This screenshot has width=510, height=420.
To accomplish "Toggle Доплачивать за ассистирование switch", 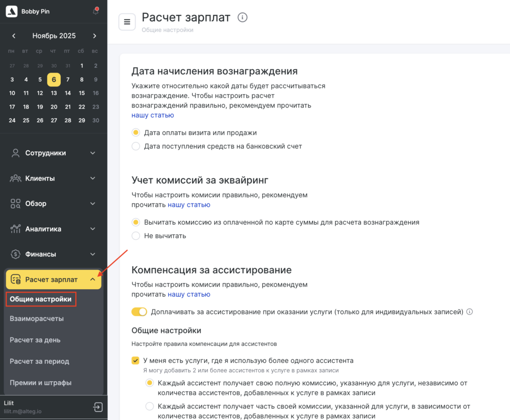I will click(139, 312).
